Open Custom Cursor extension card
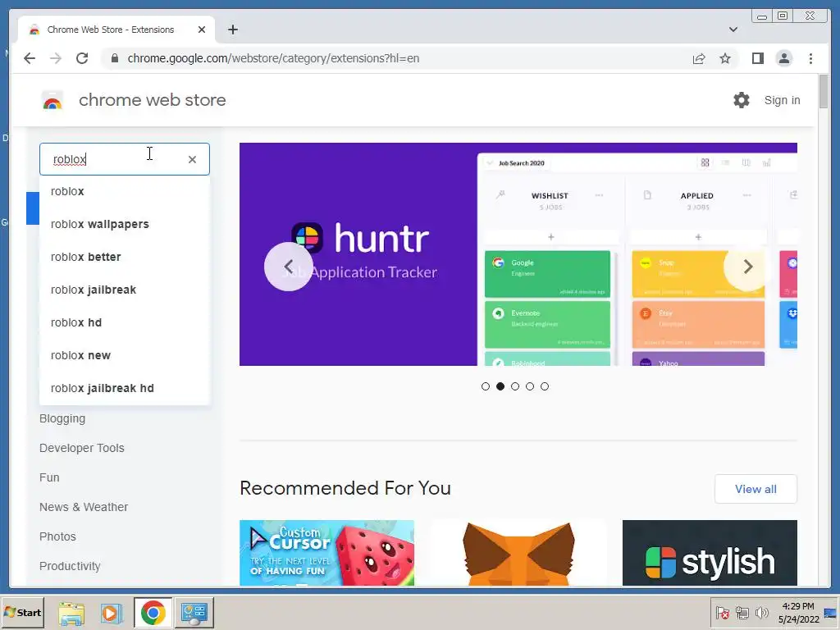 (326, 553)
